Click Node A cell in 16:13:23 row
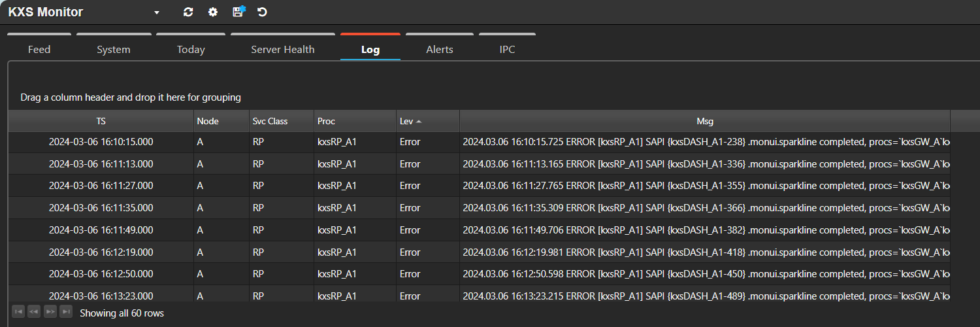 coord(221,294)
